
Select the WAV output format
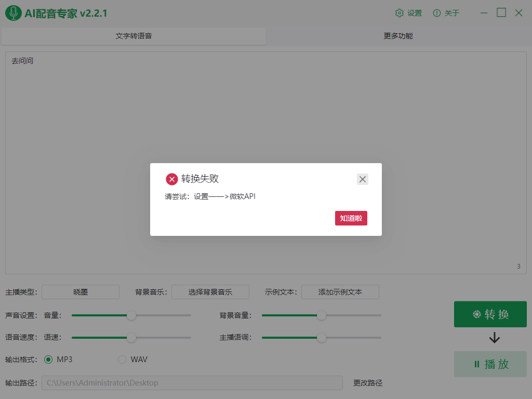(122, 359)
